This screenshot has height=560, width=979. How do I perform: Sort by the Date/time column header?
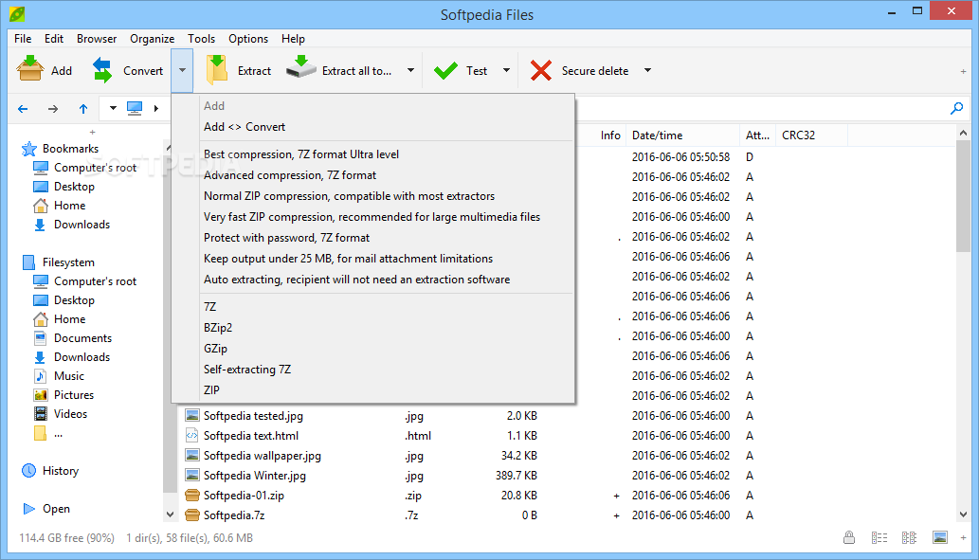point(682,135)
